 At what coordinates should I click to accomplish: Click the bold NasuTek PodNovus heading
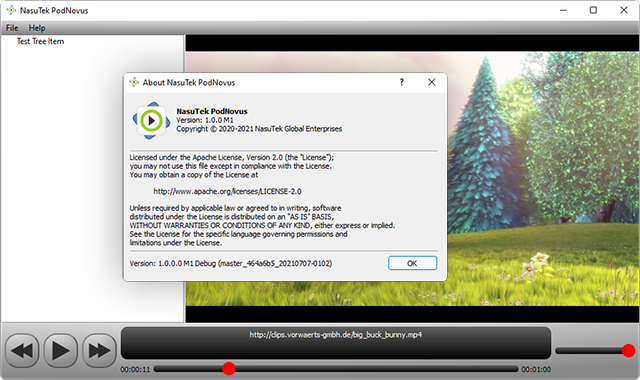point(212,111)
